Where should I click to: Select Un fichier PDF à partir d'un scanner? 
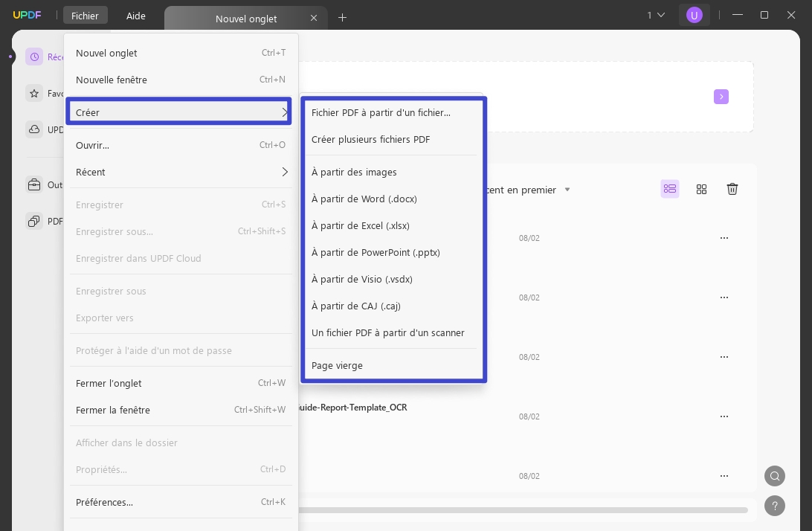pos(391,332)
